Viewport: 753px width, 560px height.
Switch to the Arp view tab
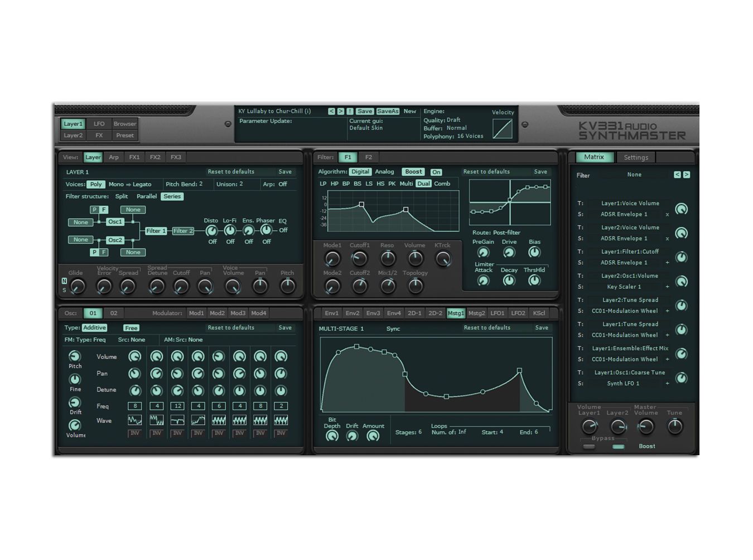point(114,157)
